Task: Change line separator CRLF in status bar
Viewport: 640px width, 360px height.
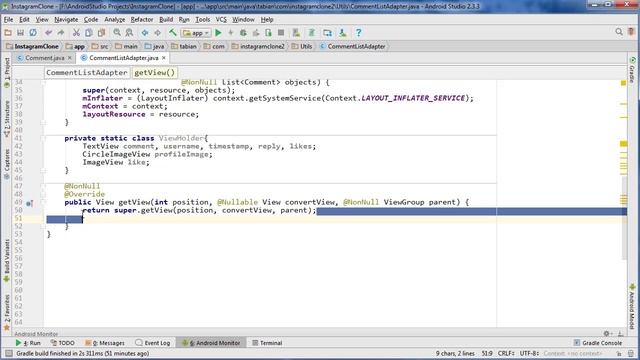Action: click(x=506, y=353)
